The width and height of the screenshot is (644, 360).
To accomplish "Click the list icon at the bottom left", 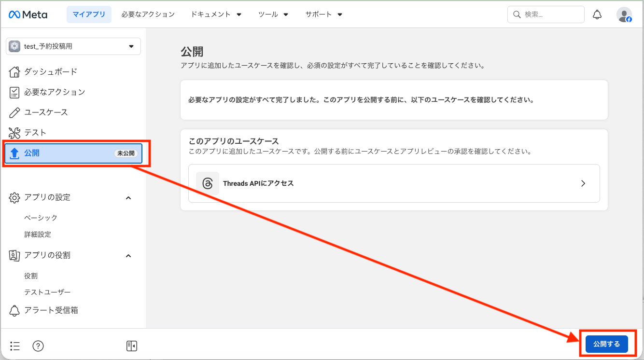I will [14, 346].
